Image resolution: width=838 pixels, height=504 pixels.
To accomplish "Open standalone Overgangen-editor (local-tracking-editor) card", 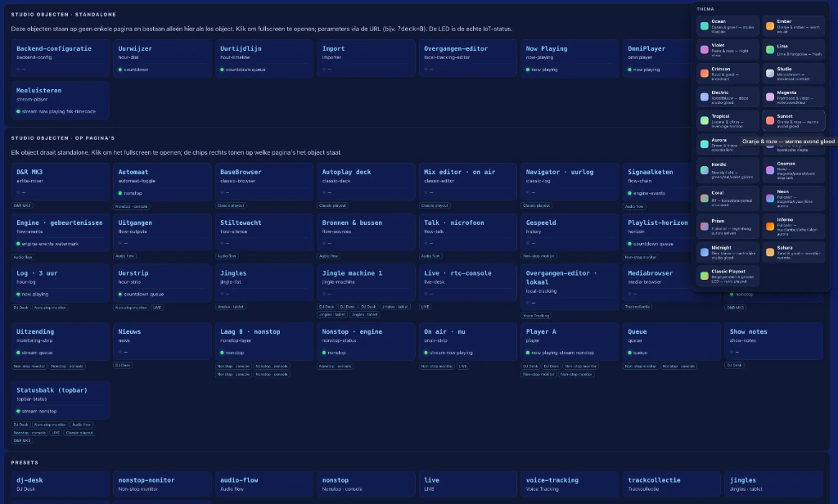I will (x=468, y=58).
